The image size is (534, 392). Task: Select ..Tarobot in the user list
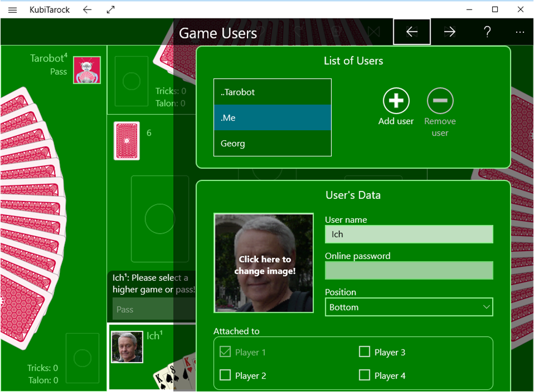point(272,92)
